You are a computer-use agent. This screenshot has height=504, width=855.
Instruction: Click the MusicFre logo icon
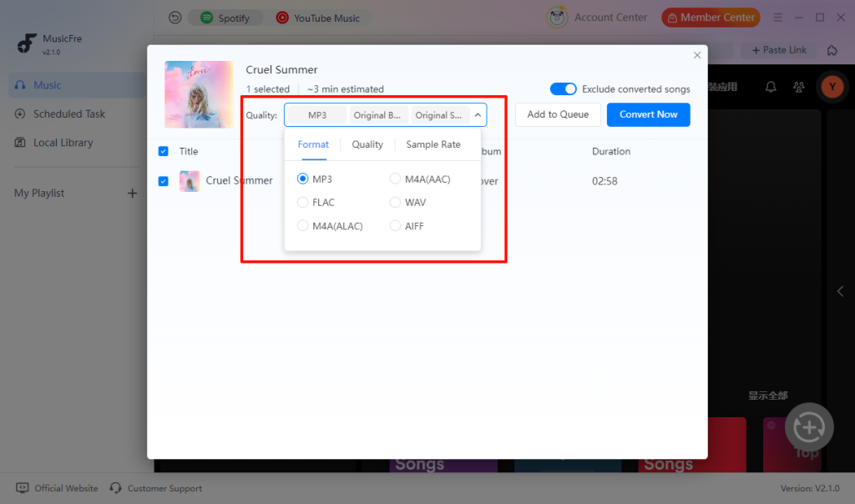tap(26, 43)
